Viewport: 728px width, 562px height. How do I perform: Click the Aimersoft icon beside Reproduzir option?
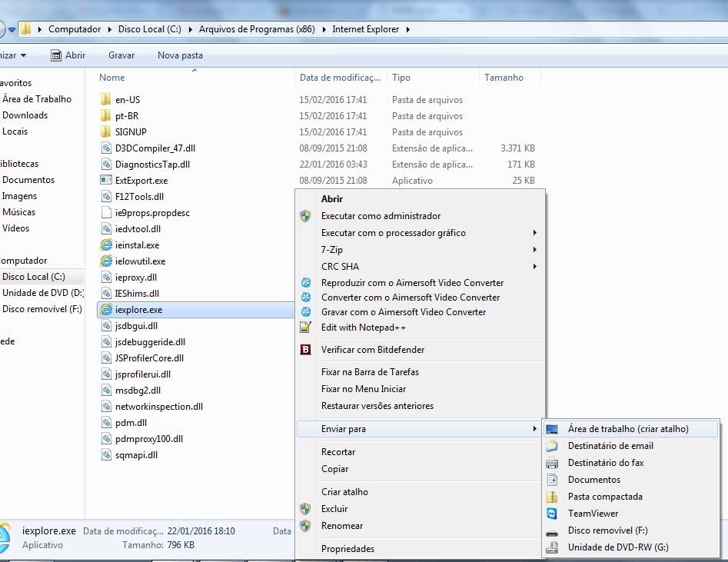pos(305,283)
